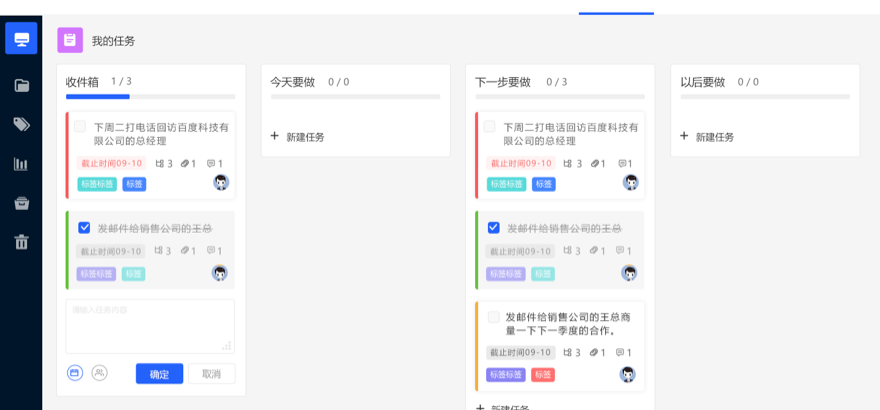880x410 pixels.
Task: Click subtask icon on first 下一步要做 card
Action: click(x=568, y=164)
